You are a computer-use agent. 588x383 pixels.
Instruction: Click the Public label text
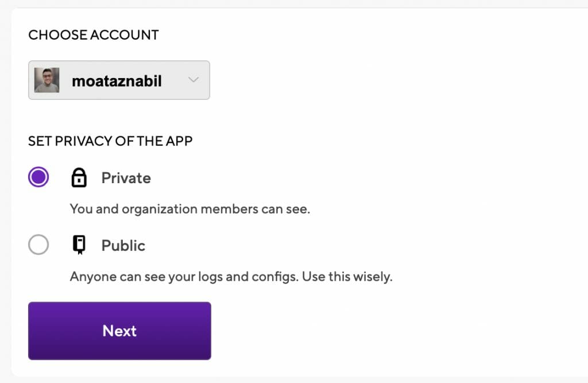point(122,245)
